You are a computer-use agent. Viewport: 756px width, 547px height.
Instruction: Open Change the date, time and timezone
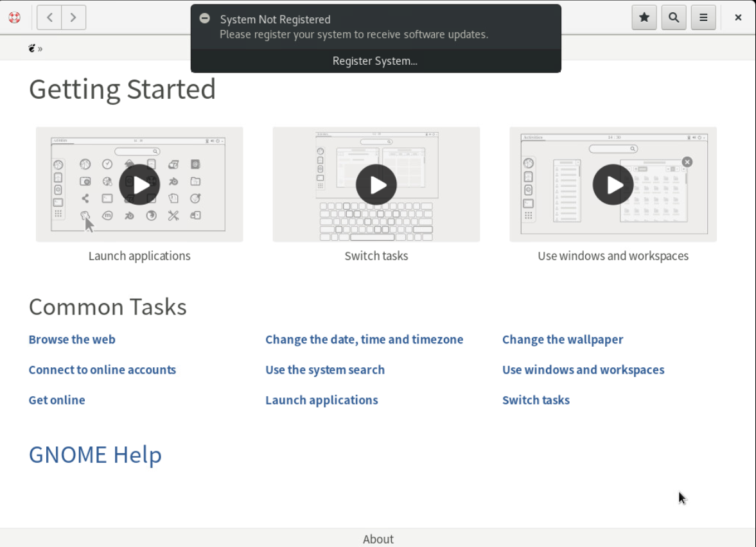(x=364, y=340)
